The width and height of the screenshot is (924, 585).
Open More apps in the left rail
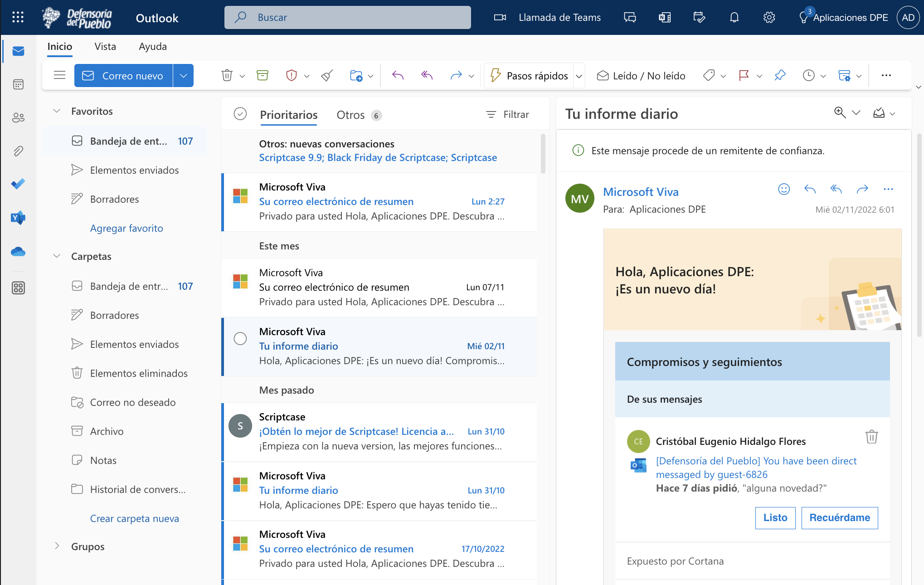[18, 288]
